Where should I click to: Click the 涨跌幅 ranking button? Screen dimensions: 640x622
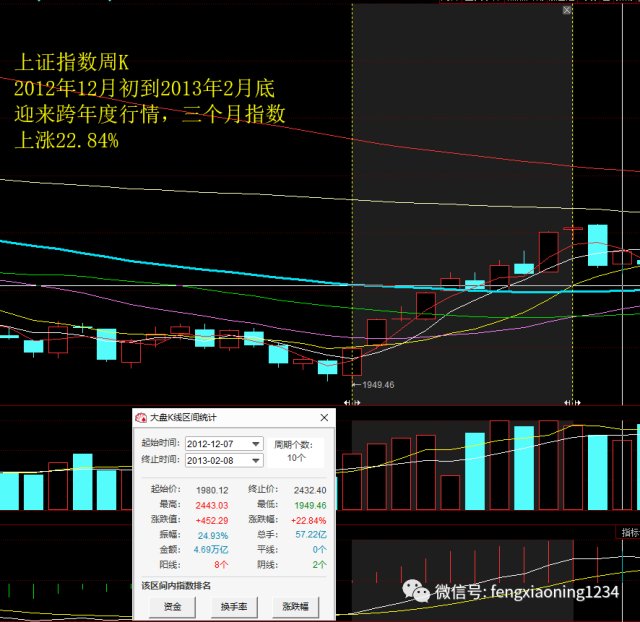(295, 606)
